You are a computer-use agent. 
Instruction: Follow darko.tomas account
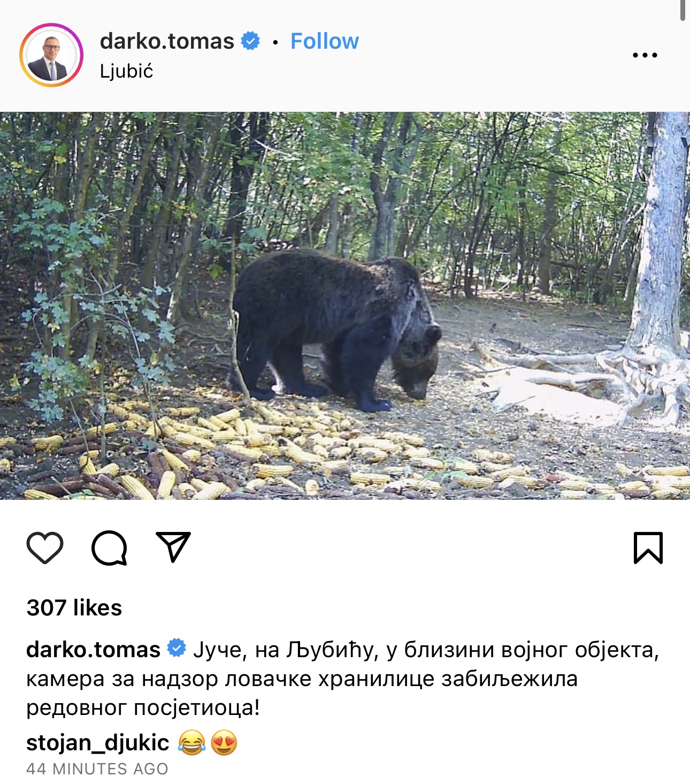324,41
